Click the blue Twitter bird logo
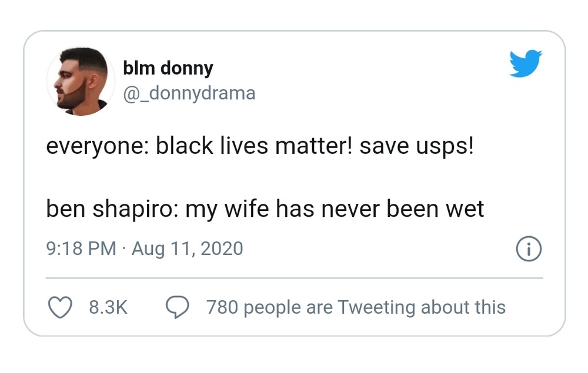 [525, 63]
